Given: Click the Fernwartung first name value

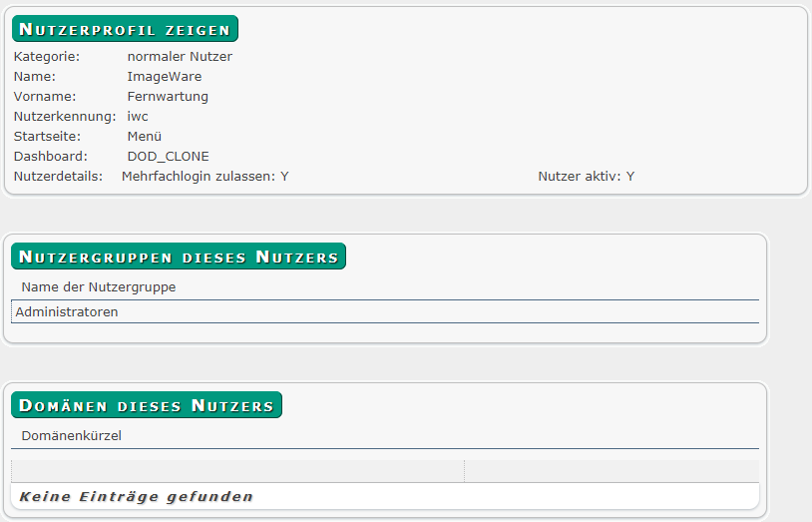Looking at the screenshot, I should [x=168, y=97].
